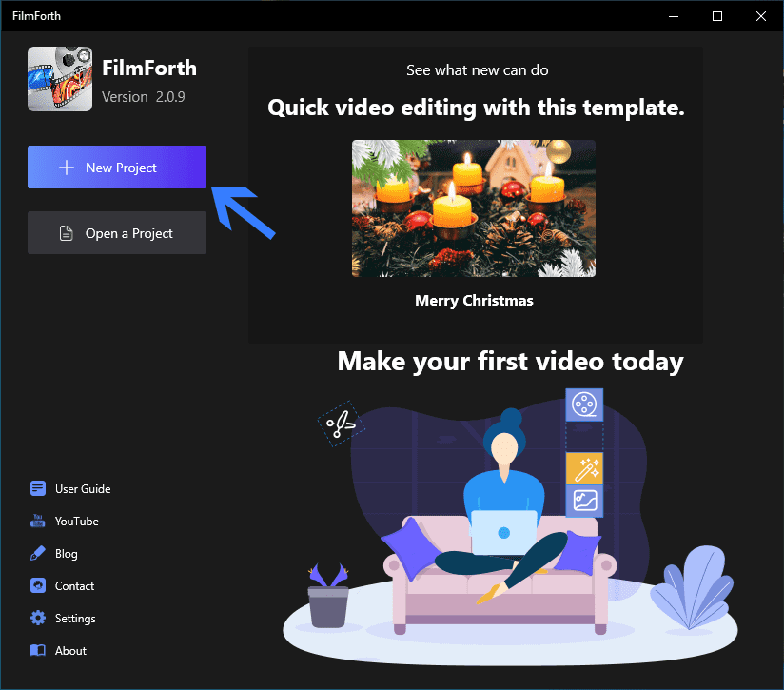This screenshot has width=784, height=690.
Task: Click the About book icon
Action: tap(38, 650)
